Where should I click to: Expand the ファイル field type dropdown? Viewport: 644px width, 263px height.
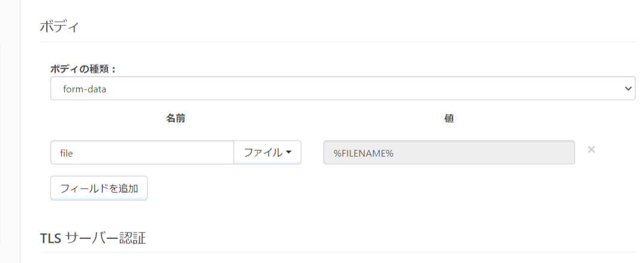point(267,153)
